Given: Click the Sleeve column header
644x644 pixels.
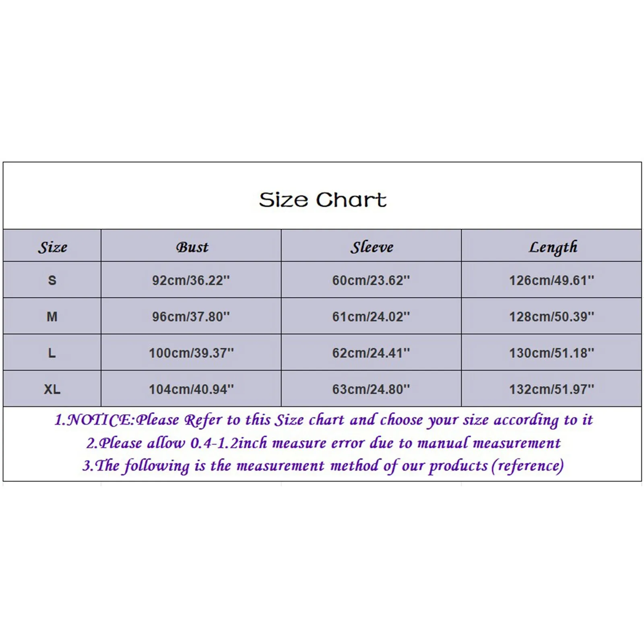Looking at the screenshot, I should 372,247.
